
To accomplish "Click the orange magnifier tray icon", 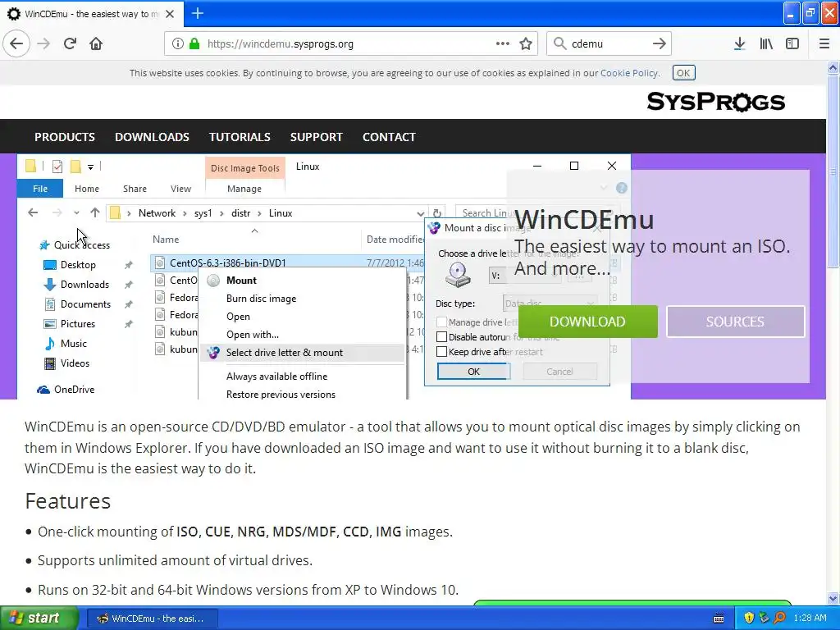I will (779, 619).
